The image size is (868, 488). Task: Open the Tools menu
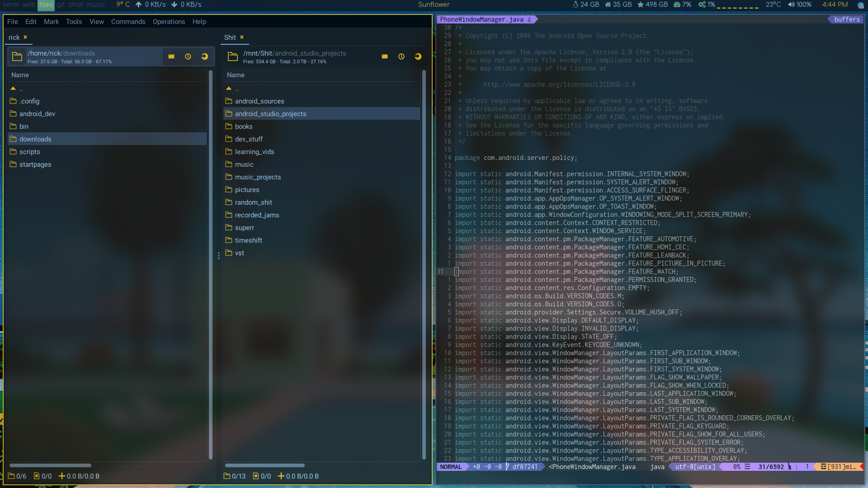tap(74, 22)
